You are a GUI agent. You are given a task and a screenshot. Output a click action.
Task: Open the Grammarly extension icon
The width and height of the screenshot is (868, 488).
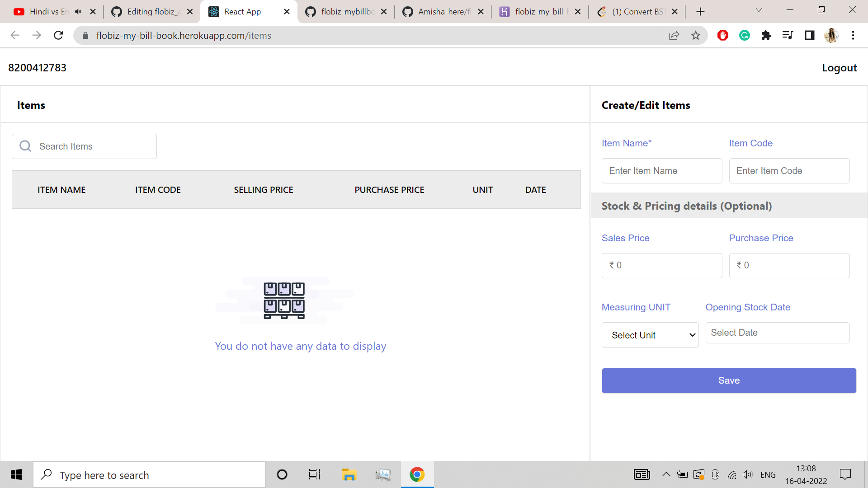tap(744, 35)
